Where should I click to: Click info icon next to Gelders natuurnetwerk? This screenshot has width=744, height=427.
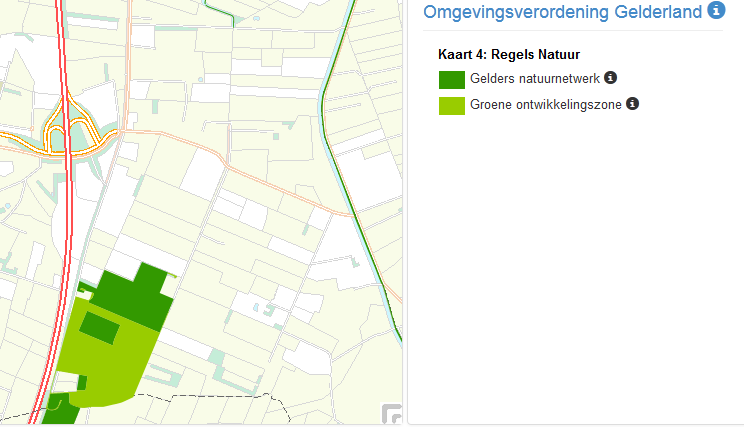pyautogui.click(x=610, y=78)
